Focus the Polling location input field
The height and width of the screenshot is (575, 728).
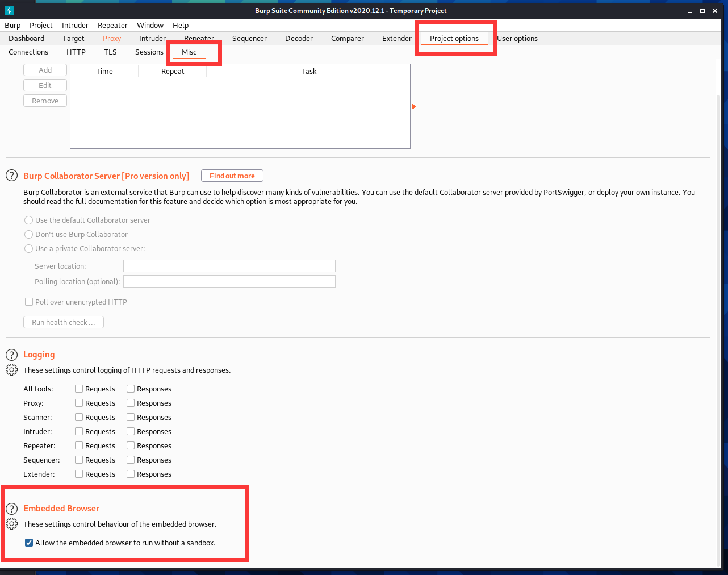pyautogui.click(x=229, y=281)
